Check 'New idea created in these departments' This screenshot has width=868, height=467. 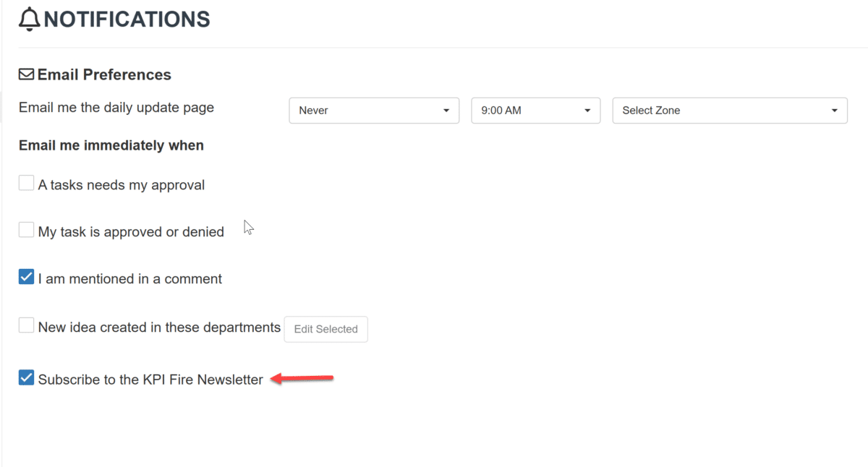click(x=26, y=326)
